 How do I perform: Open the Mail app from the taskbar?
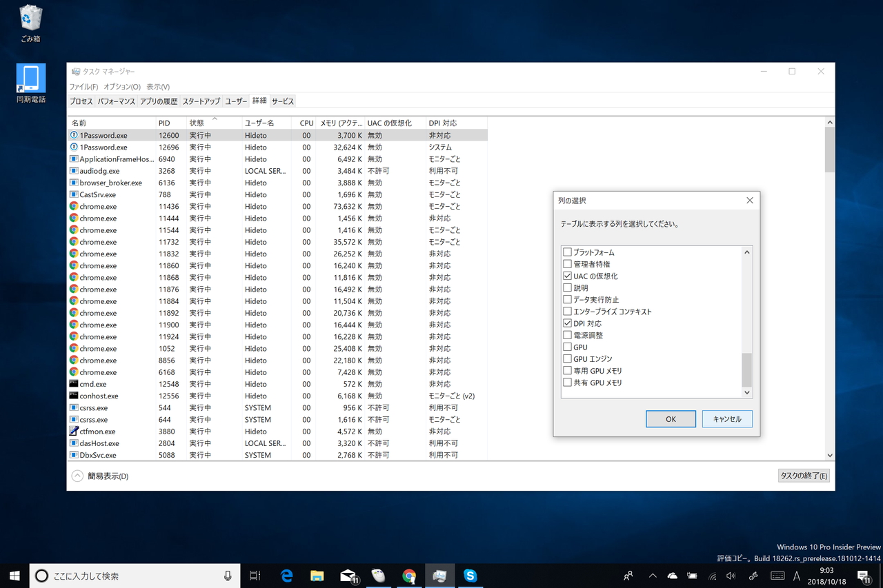[x=348, y=576]
